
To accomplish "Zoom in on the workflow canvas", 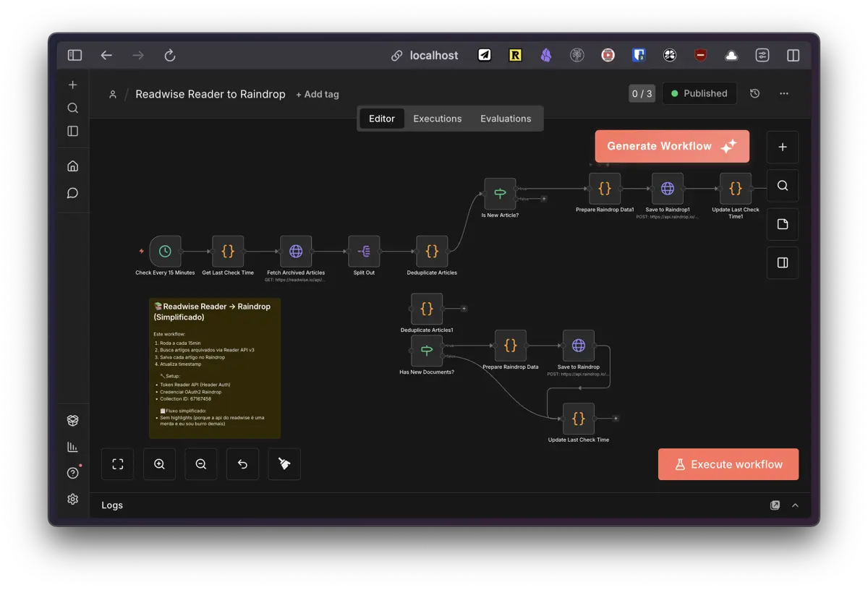I will (159, 463).
